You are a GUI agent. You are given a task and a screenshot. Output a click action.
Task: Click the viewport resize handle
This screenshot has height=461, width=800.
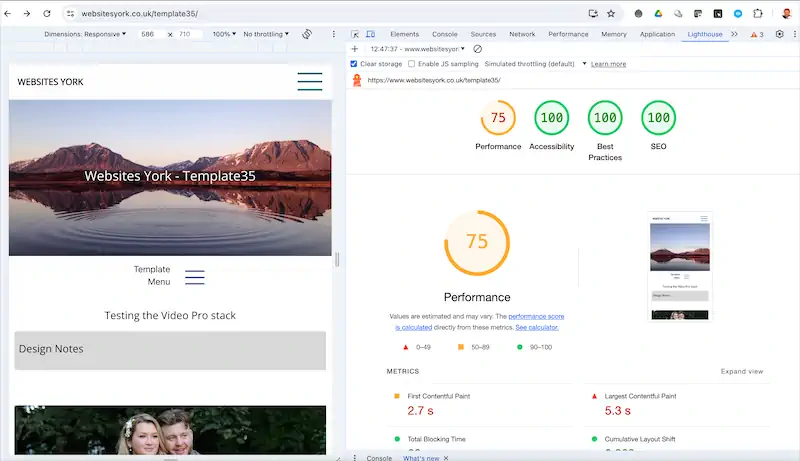337,260
